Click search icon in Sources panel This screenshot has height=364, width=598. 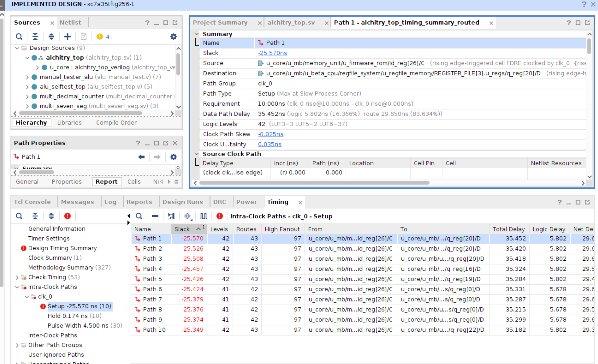pyautogui.click(x=19, y=37)
